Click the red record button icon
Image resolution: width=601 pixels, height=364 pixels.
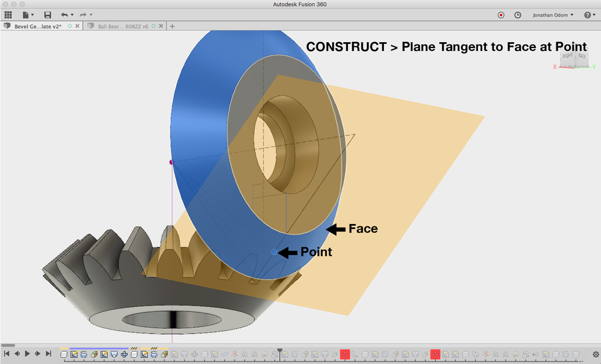click(501, 15)
